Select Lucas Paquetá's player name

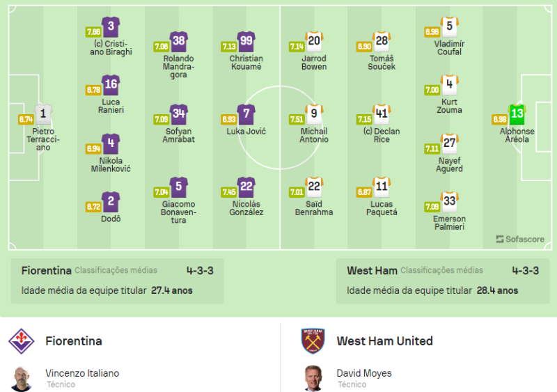tap(382, 207)
